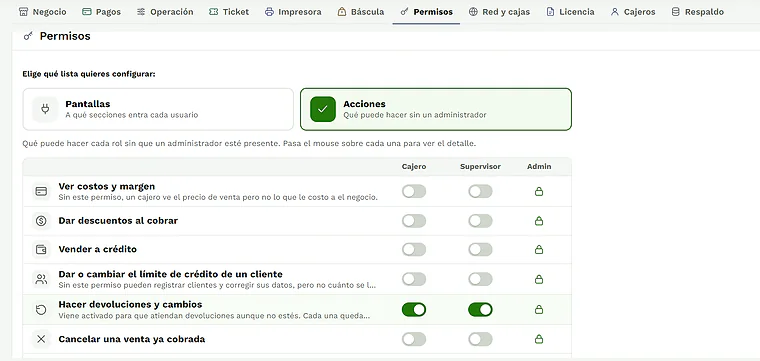Click the undo icon for devoluciones y cambios
The width and height of the screenshot is (760, 361).
41,310
